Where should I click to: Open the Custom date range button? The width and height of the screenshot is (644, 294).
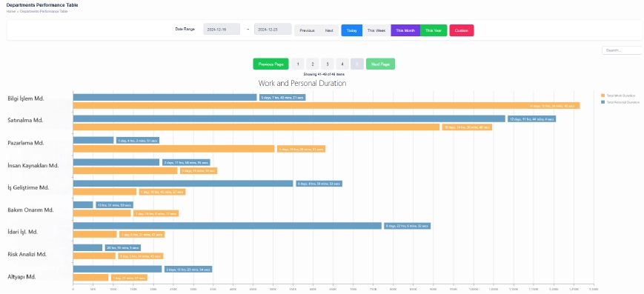461,30
